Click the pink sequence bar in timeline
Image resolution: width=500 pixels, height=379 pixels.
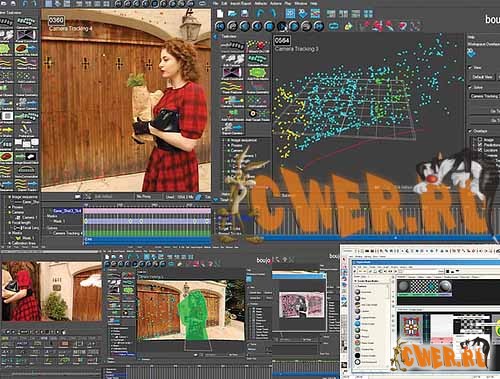click(147, 211)
